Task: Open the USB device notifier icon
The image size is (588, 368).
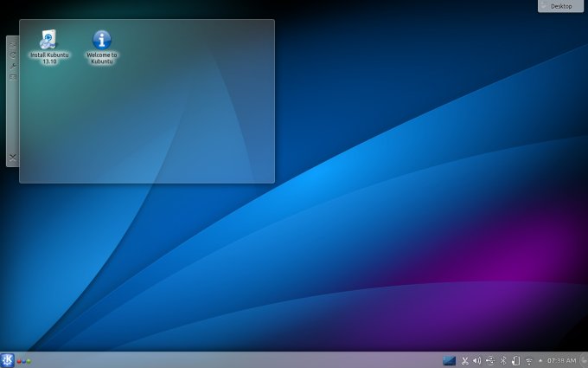Action: click(x=490, y=361)
